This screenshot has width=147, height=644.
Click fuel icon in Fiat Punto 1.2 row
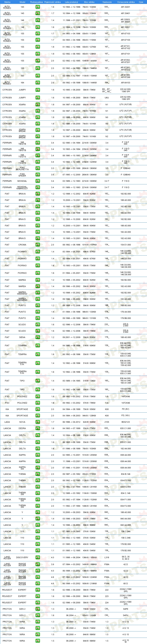(x=38, y=305)
